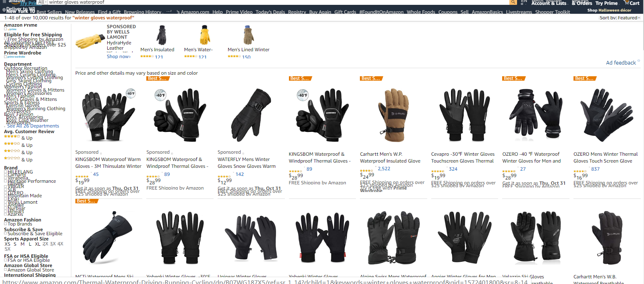Viewport: 644px width, 284px height.
Task: Click the Ad feedback link
Action: click(621, 63)
